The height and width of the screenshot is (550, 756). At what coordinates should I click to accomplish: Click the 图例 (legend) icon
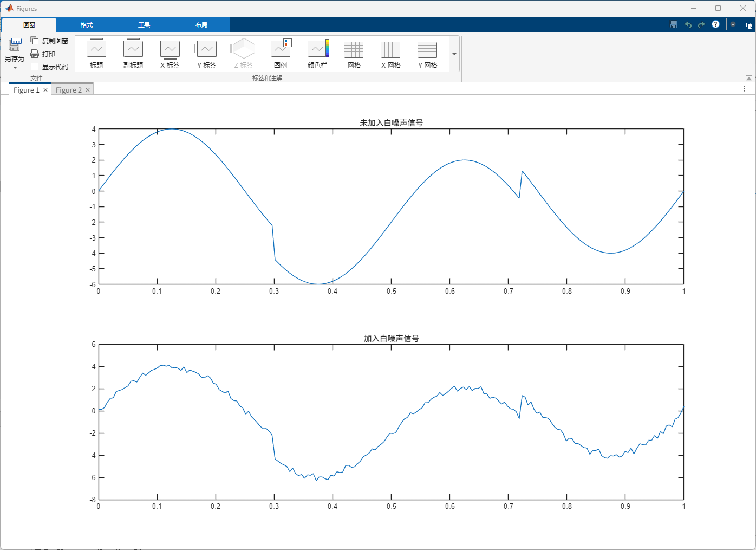pyautogui.click(x=281, y=54)
